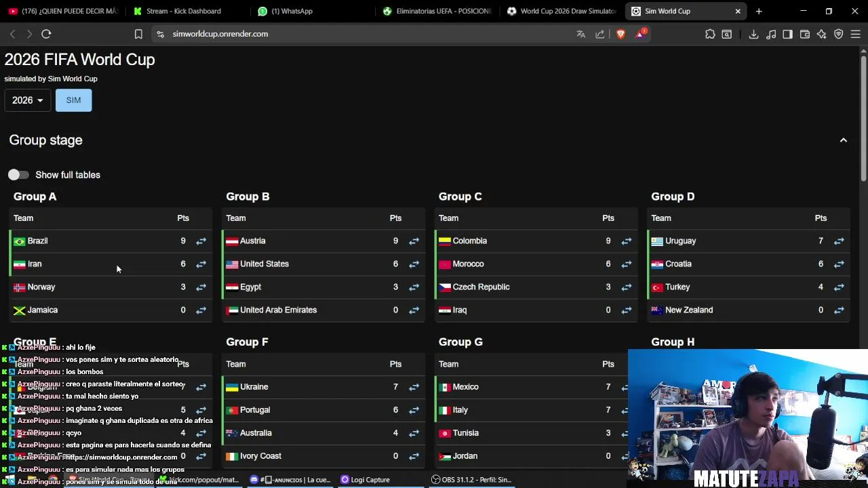Swap position of Austria in Group B
This screenshot has height=488, width=868.
coord(414,241)
